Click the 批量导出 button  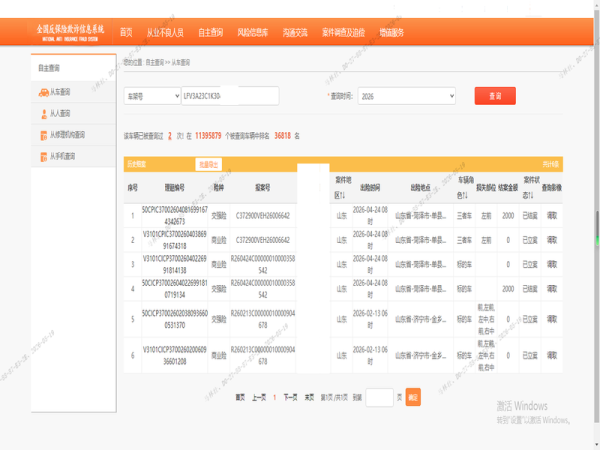209,165
